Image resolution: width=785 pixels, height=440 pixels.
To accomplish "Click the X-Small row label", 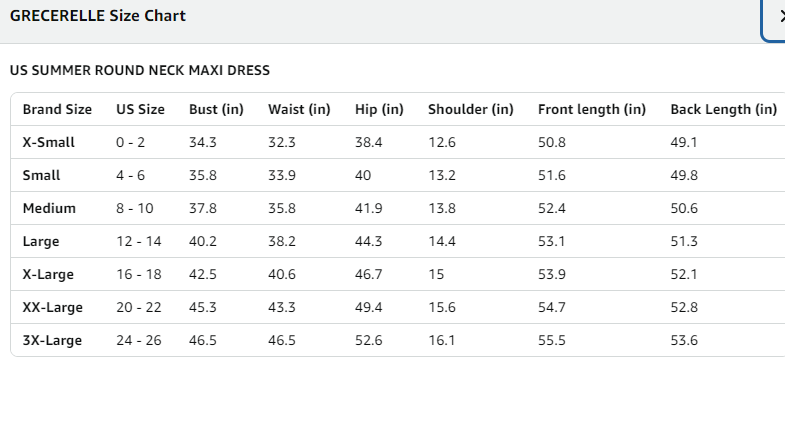I will (x=49, y=142).
